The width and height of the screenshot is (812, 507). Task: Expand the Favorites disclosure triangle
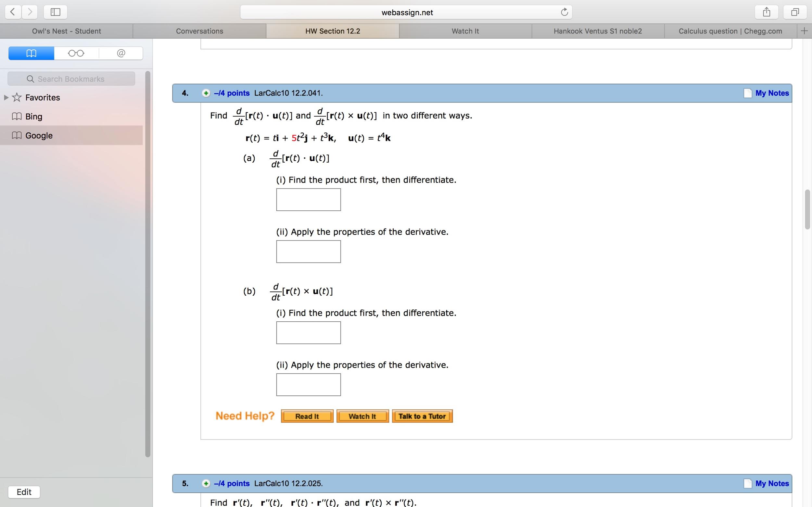click(6, 97)
